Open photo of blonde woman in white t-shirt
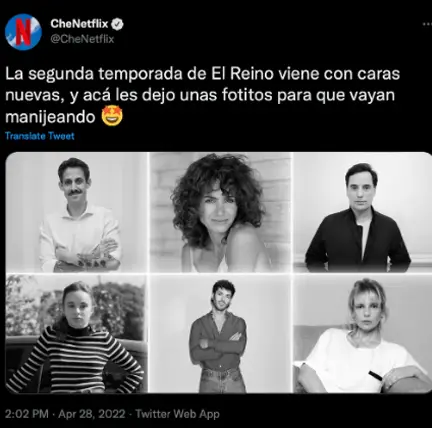 click(x=363, y=334)
